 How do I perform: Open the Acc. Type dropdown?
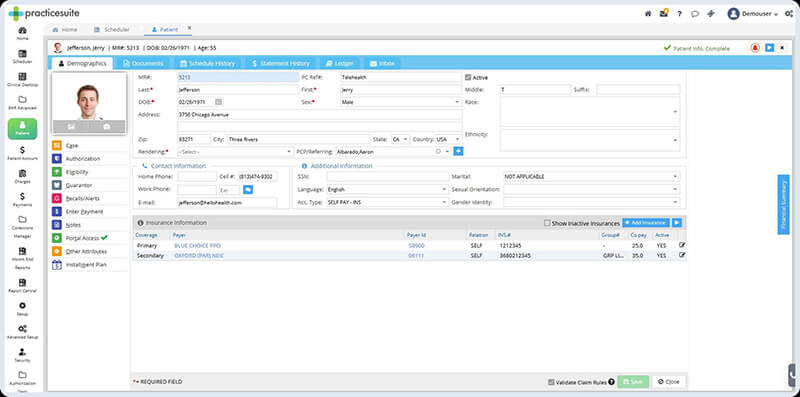[387, 202]
